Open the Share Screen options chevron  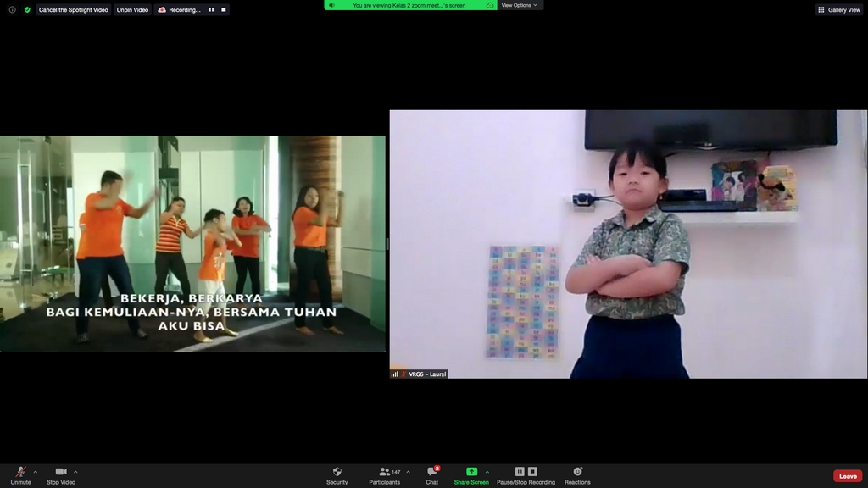point(488,471)
